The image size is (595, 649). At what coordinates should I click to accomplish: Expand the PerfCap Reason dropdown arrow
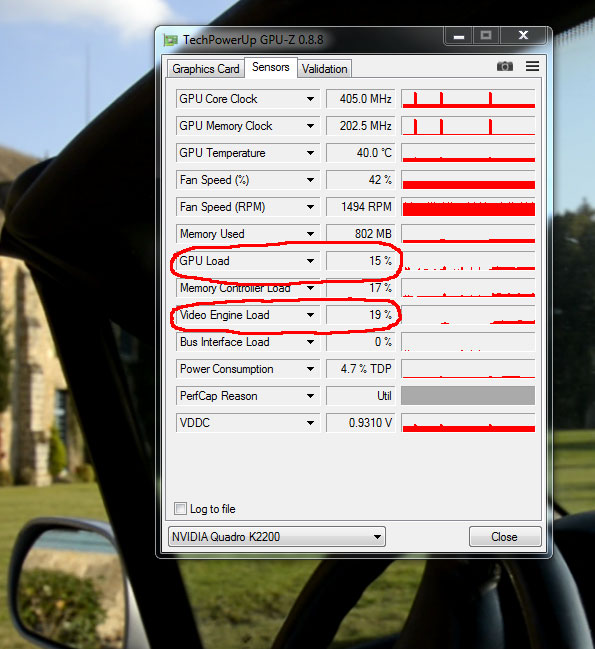tap(310, 396)
